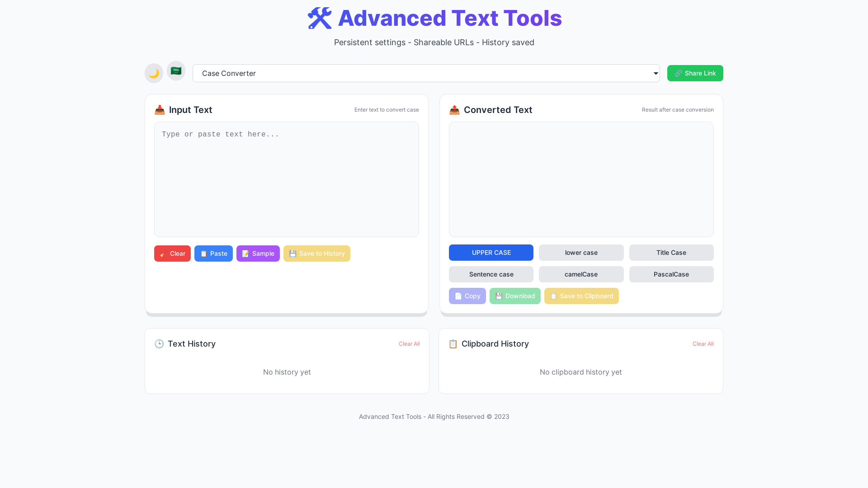The width and height of the screenshot is (868, 488).
Task: Select the UPPER CASE conversion option
Action: pyautogui.click(x=491, y=253)
